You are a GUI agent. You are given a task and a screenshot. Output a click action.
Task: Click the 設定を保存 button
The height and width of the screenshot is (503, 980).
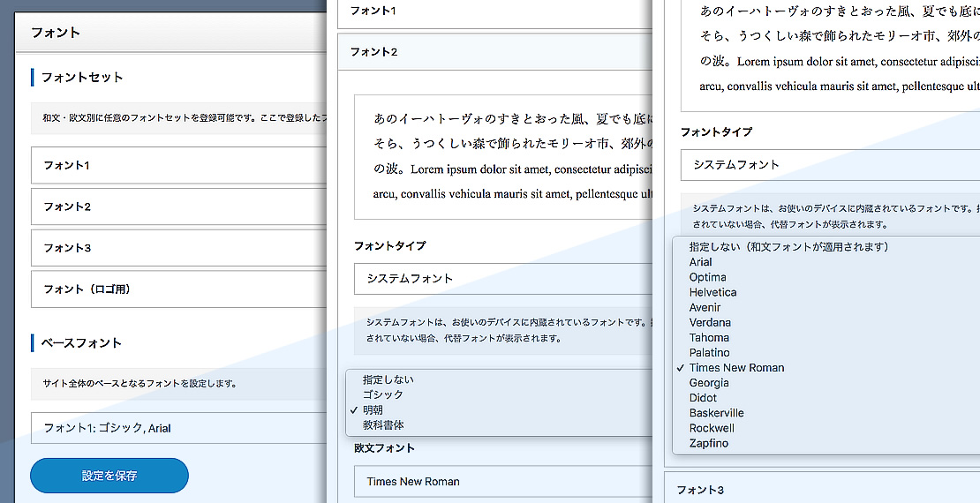[x=109, y=476]
